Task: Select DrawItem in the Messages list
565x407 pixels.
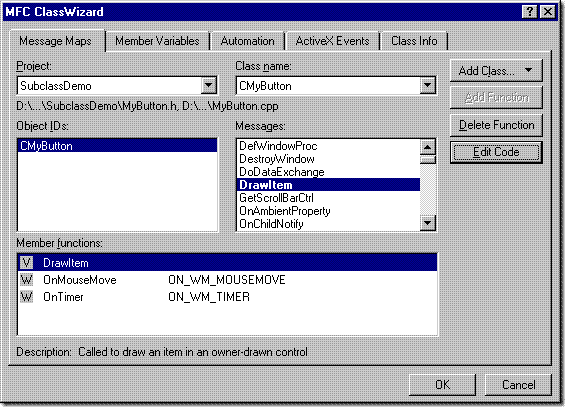Action: coord(328,185)
